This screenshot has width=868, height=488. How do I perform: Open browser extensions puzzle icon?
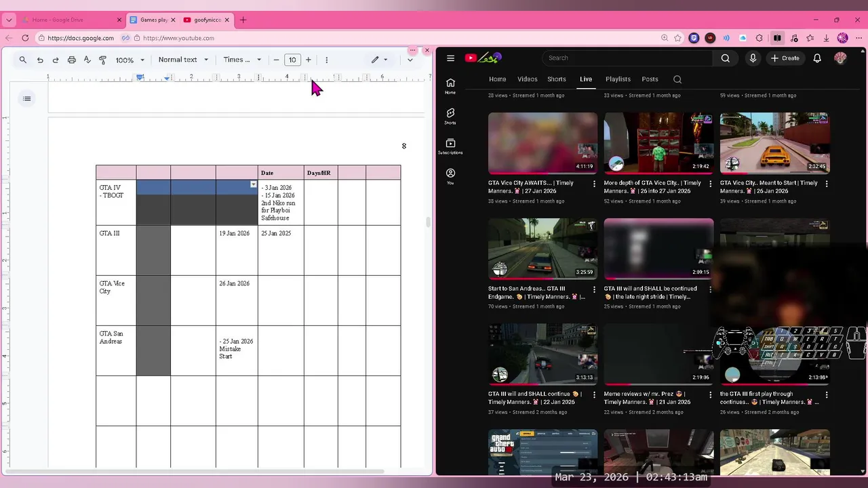[759, 38]
